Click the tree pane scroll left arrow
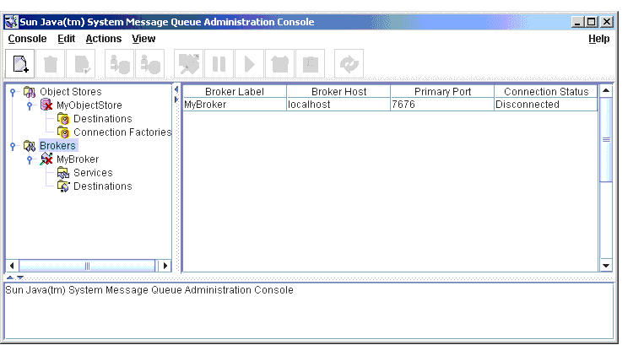 (12, 266)
